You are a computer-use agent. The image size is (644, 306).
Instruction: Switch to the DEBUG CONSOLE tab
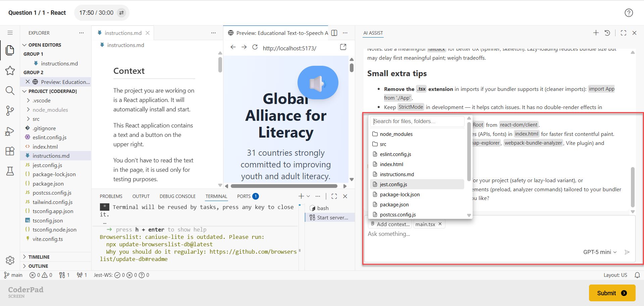177,196
